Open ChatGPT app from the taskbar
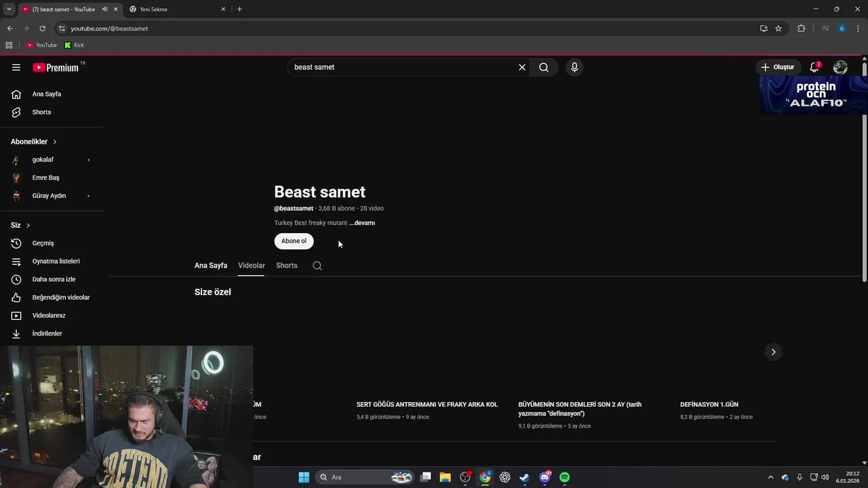Image resolution: width=868 pixels, height=488 pixels. [x=505, y=477]
